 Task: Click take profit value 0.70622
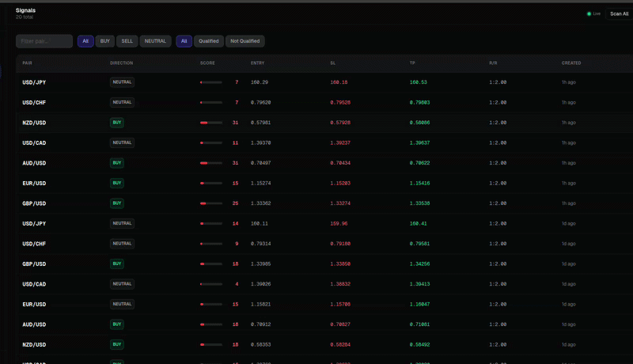(x=420, y=163)
